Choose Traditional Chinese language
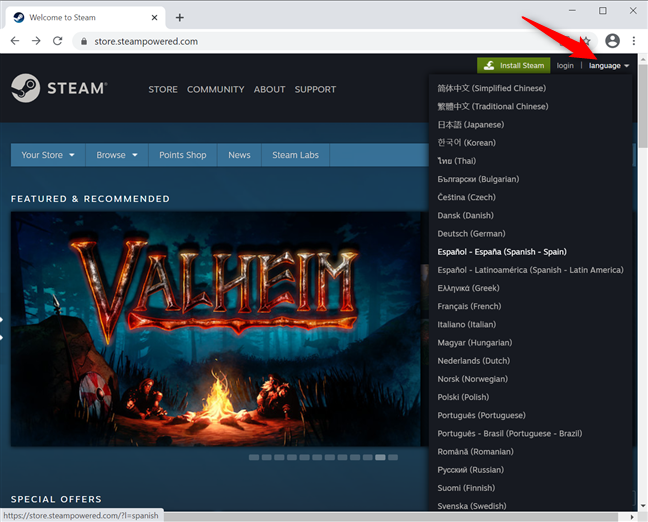The width and height of the screenshot is (648, 522). 493,106
